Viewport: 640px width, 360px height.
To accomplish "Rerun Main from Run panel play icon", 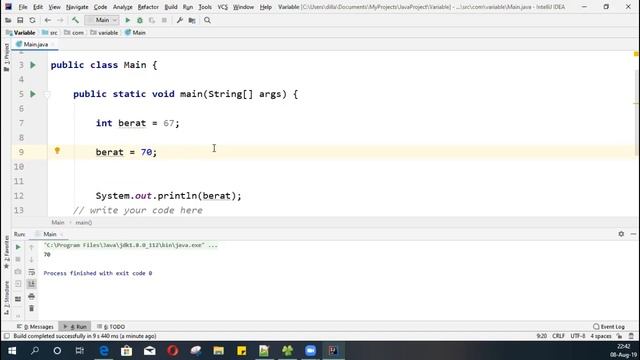I will [x=18, y=247].
